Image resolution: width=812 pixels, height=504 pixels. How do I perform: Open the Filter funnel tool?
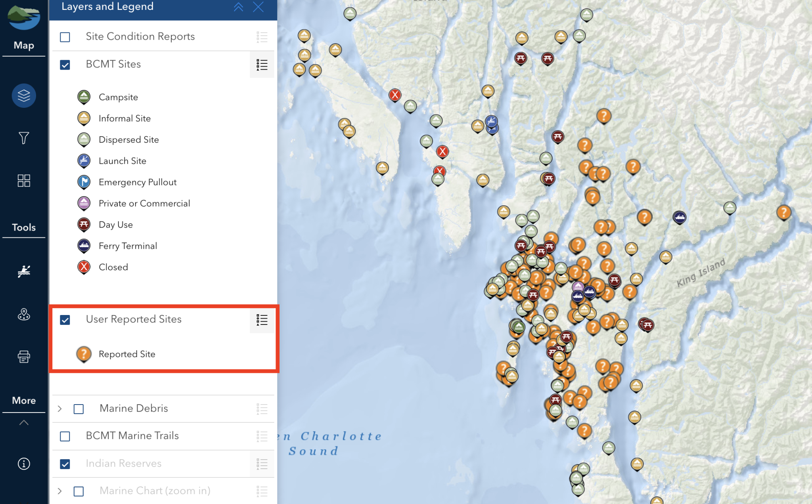[24, 138]
